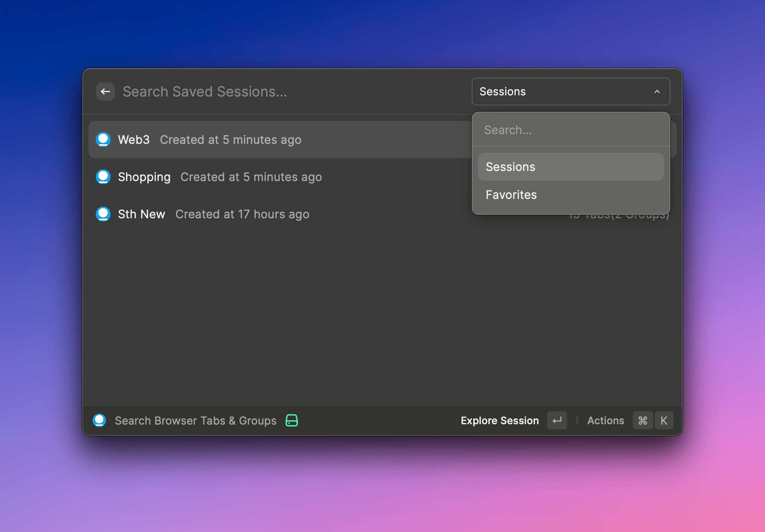Screen dimensions: 765x532
Task: Expand the Sessions dropdown menu
Action: tap(571, 91)
